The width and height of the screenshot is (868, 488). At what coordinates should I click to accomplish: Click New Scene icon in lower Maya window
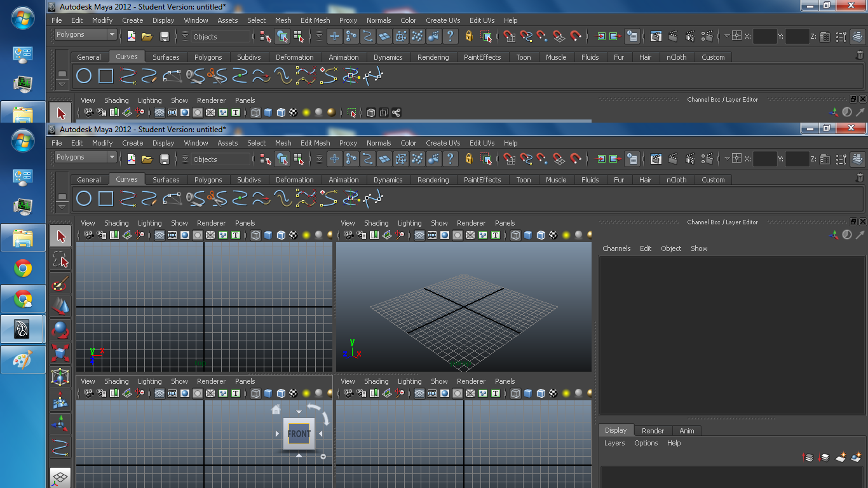[132, 159]
